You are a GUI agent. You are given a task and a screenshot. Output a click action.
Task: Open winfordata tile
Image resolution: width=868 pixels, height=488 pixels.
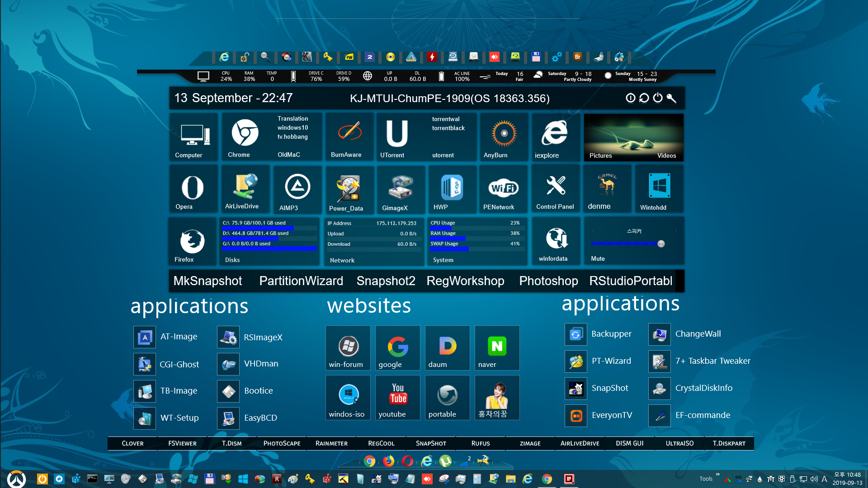pyautogui.click(x=556, y=241)
